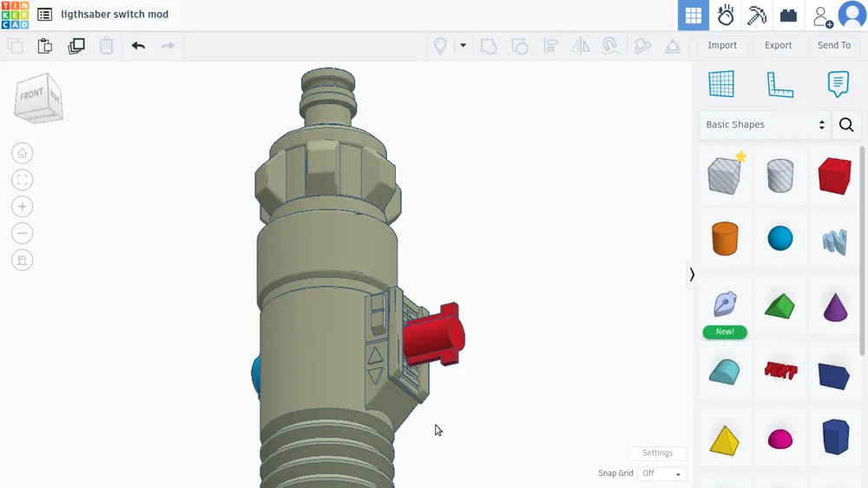This screenshot has height=488, width=868.
Task: Click the Zoom in plus button
Action: pyautogui.click(x=23, y=207)
